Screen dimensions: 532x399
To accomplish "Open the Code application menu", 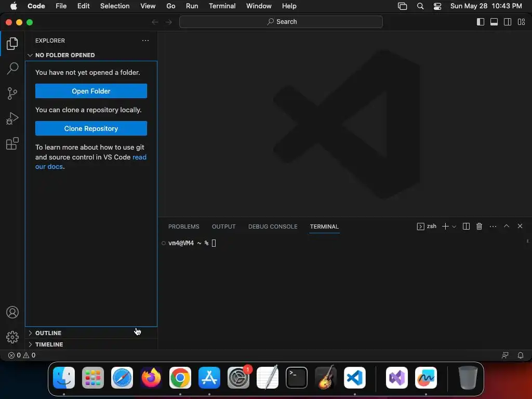I will click(36, 6).
